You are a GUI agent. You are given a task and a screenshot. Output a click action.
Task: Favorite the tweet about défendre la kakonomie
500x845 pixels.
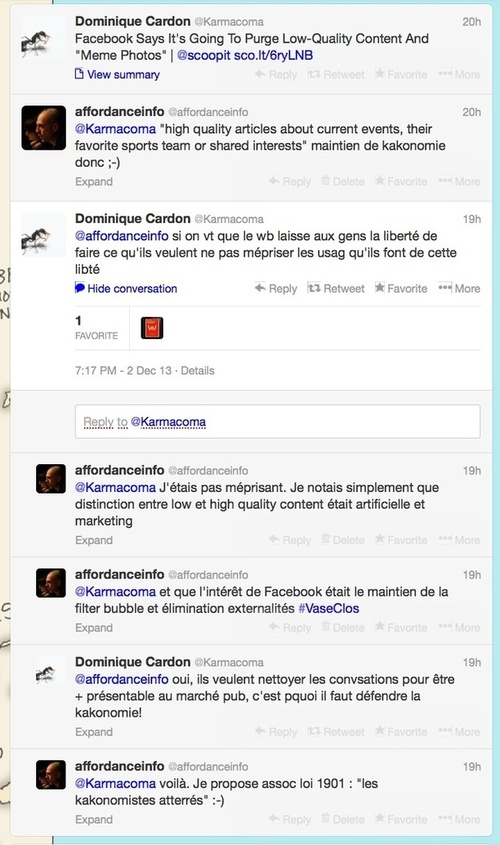click(x=401, y=732)
